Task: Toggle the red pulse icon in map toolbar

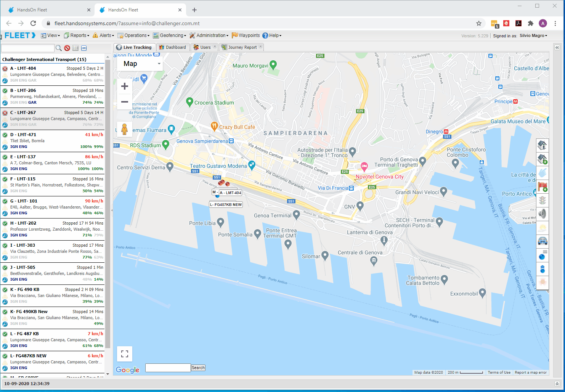Action: [x=542, y=282]
